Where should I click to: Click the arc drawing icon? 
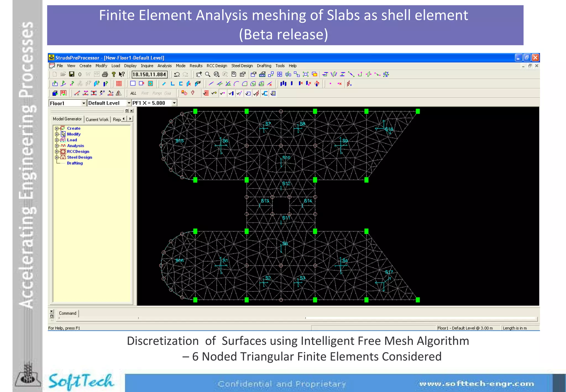coord(236,83)
